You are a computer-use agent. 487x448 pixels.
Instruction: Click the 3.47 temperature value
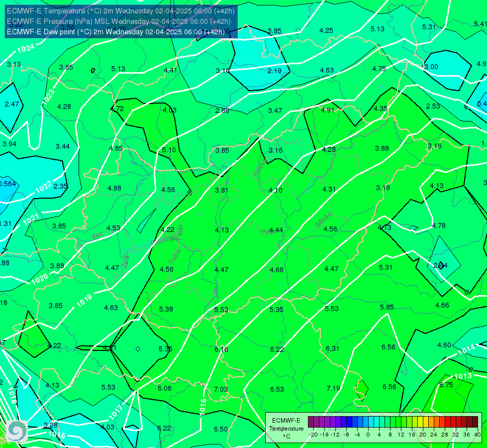275,111
